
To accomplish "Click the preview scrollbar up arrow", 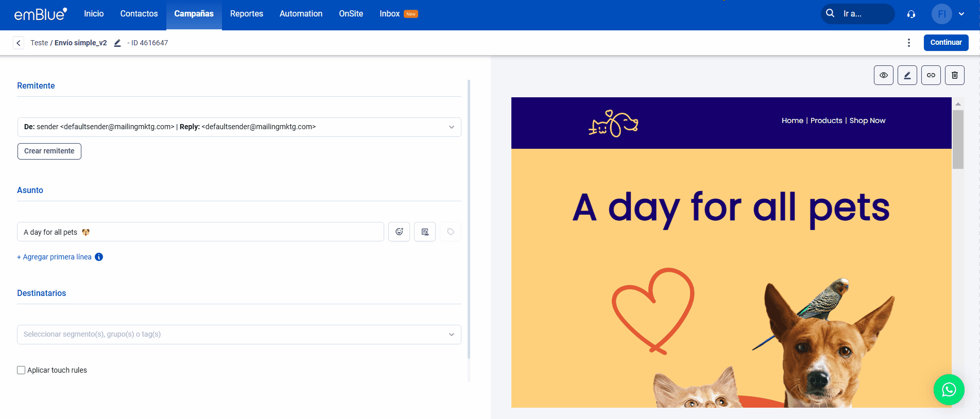I will click(x=958, y=104).
